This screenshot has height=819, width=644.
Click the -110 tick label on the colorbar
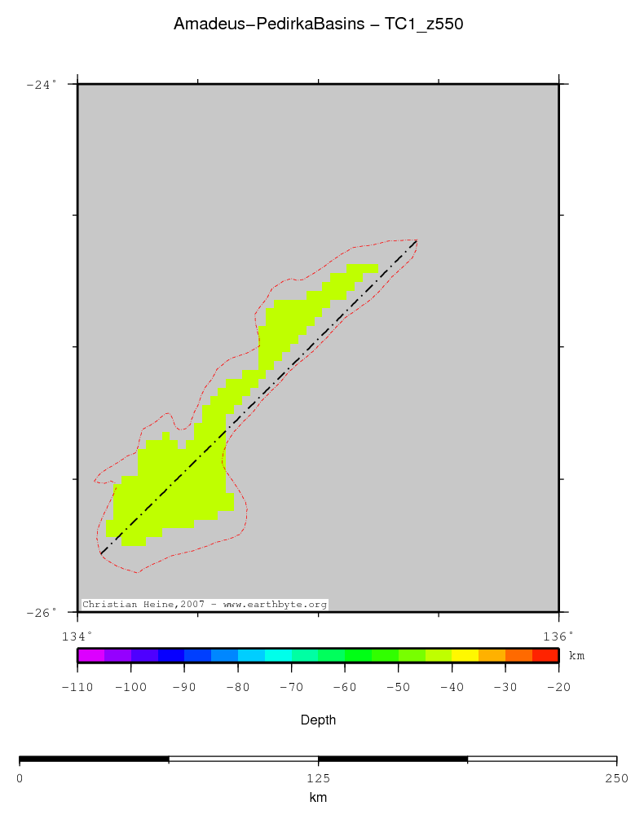pos(77,687)
